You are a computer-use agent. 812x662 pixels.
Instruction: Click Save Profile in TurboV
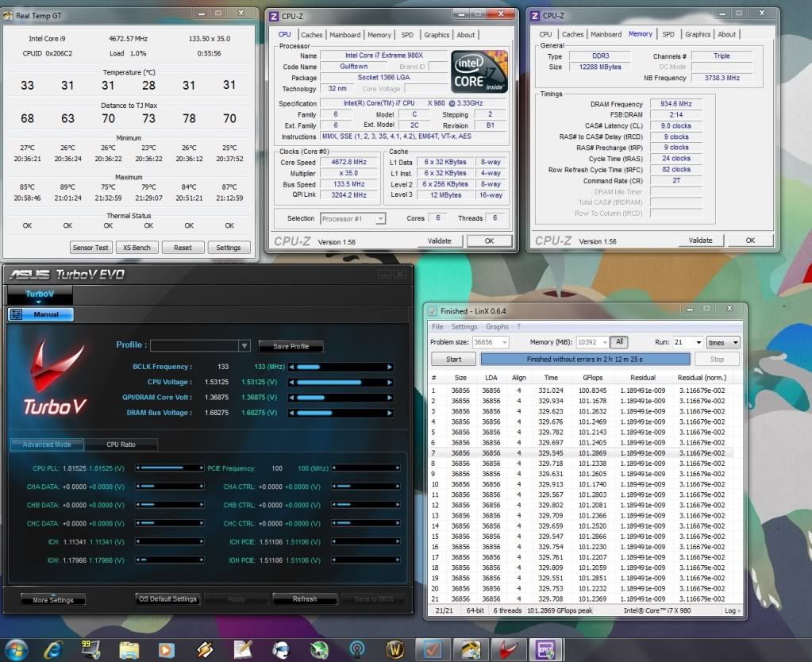[291, 347]
